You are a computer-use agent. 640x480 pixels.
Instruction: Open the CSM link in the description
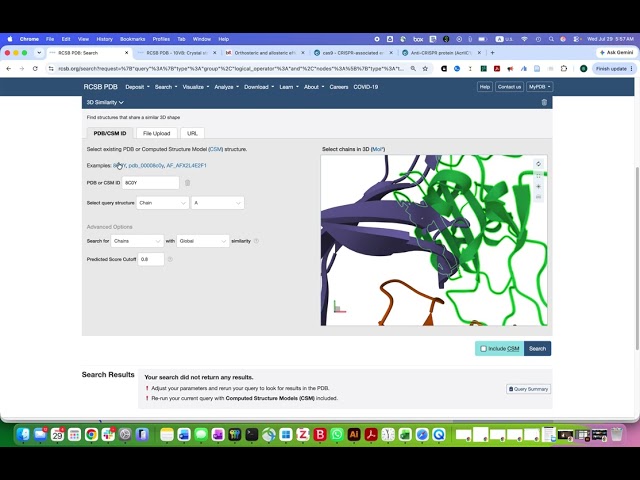point(216,149)
